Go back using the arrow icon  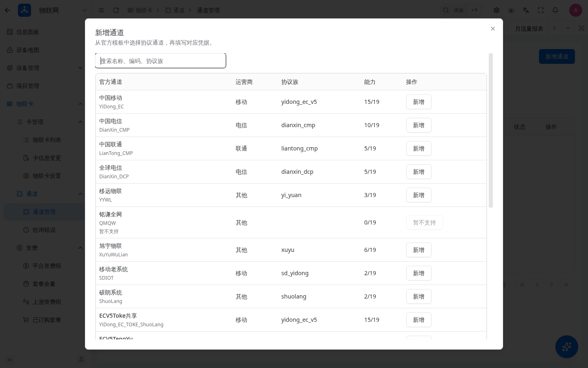point(7,10)
